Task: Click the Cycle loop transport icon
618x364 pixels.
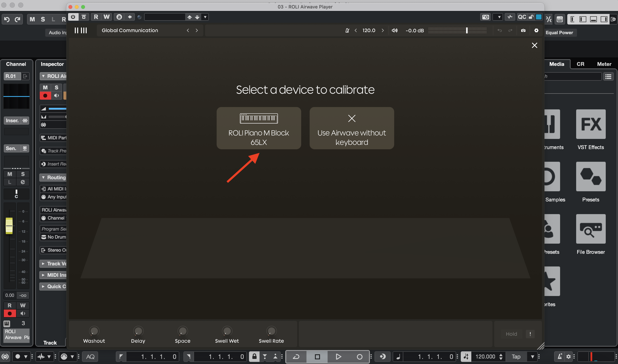Action: pos(296,356)
